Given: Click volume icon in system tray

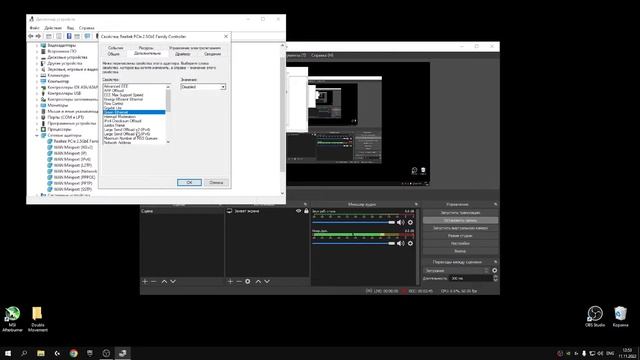Looking at the screenshot, I should pyautogui.click(x=600, y=353).
